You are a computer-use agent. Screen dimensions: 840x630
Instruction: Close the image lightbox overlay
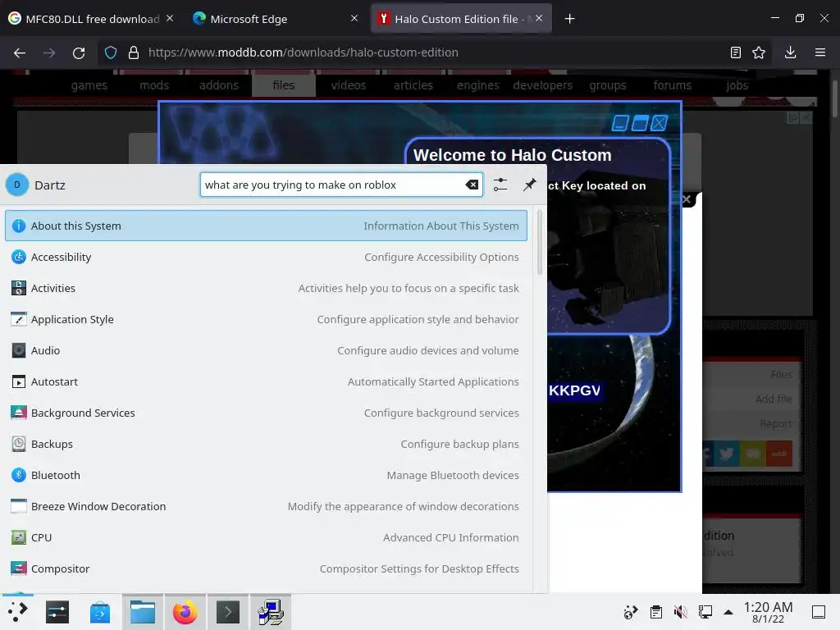tap(687, 199)
